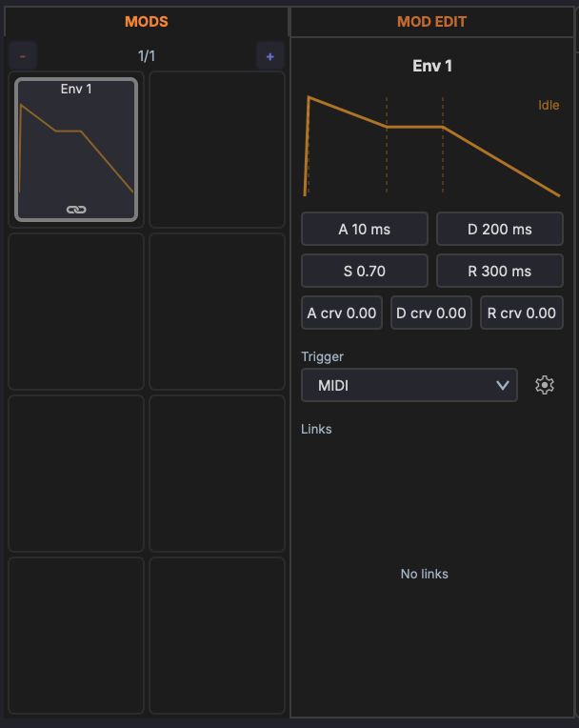Remove mod page with minus button
This screenshot has height=728, width=579.
point(23,56)
